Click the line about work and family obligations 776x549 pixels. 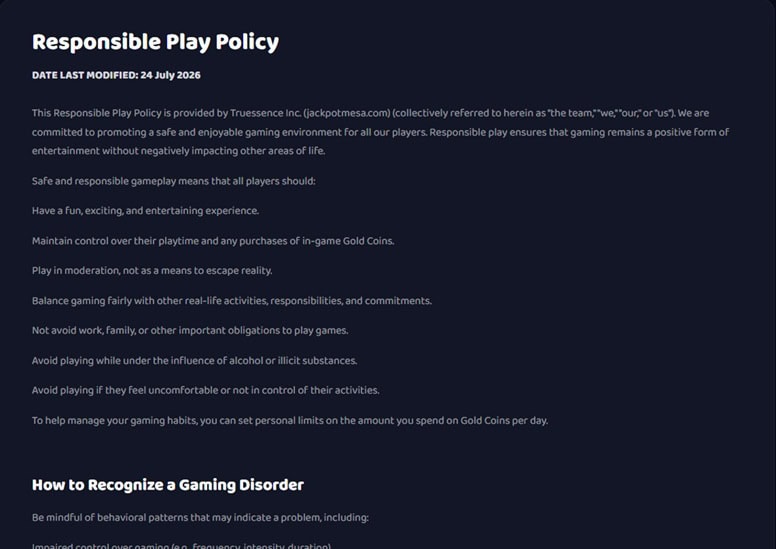point(190,331)
